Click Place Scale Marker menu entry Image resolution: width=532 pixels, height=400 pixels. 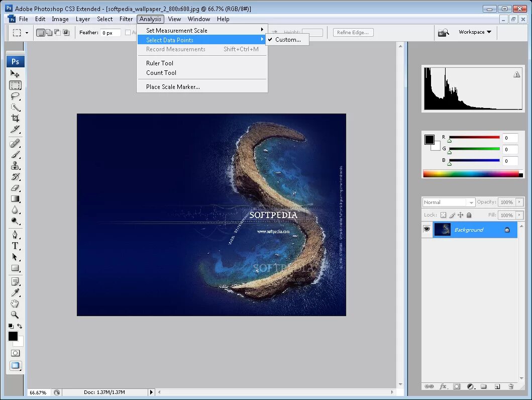coord(173,87)
